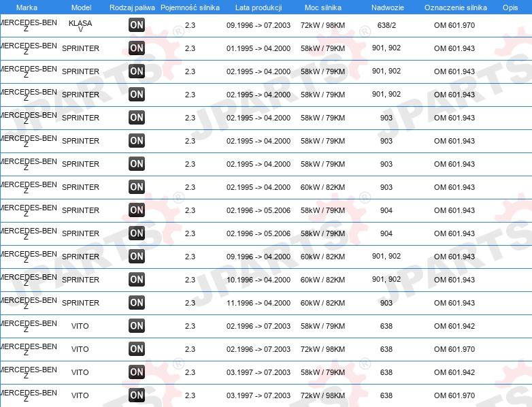
Task: Click the Rodzaj paliwa column header
Action: coord(132,7)
